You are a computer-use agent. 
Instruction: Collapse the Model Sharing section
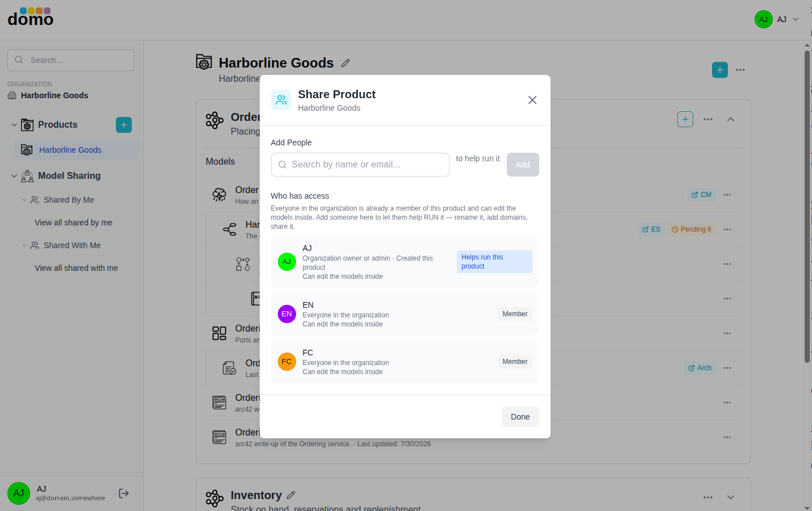pyautogui.click(x=14, y=176)
